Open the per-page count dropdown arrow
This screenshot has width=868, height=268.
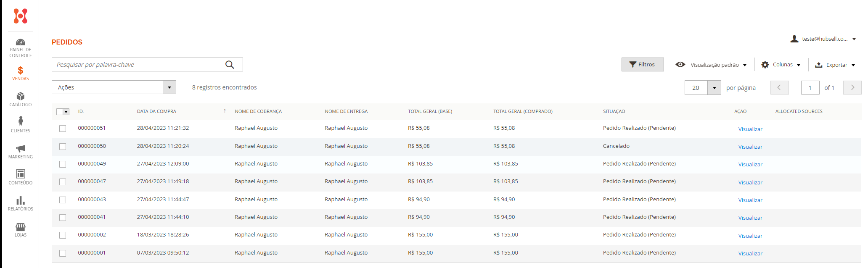click(714, 88)
